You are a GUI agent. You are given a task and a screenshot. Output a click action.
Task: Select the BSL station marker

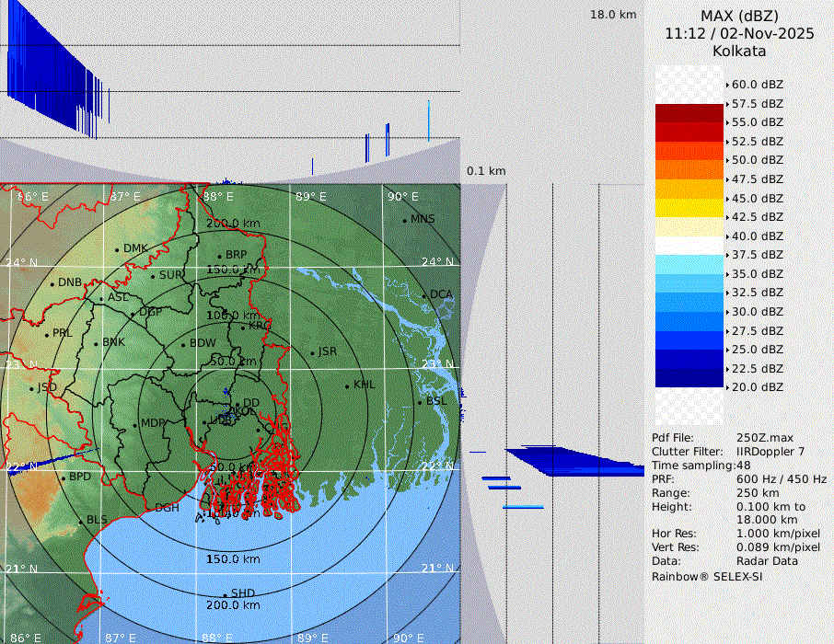[420, 403]
